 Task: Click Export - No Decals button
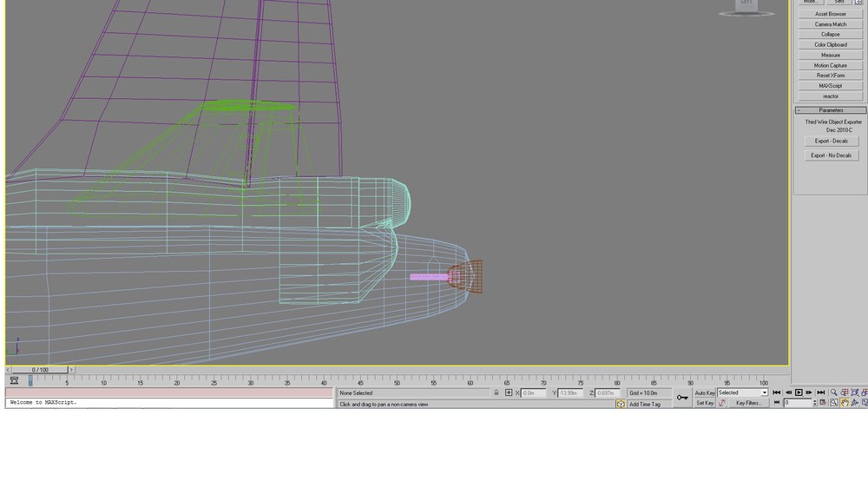point(832,155)
